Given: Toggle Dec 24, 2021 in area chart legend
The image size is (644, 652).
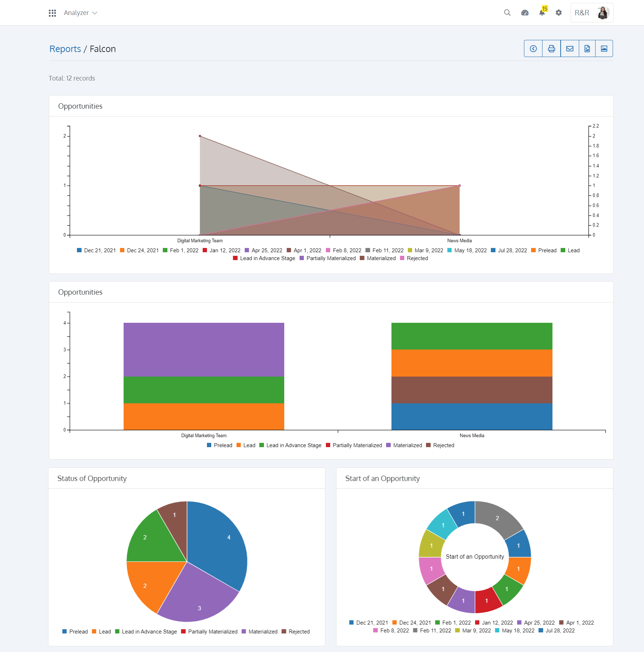Looking at the screenshot, I should pos(139,250).
